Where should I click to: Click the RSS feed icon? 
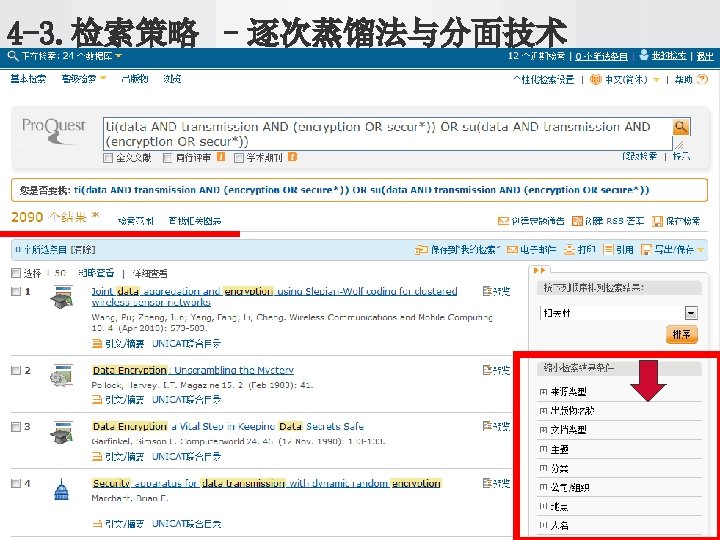pyautogui.click(x=577, y=221)
